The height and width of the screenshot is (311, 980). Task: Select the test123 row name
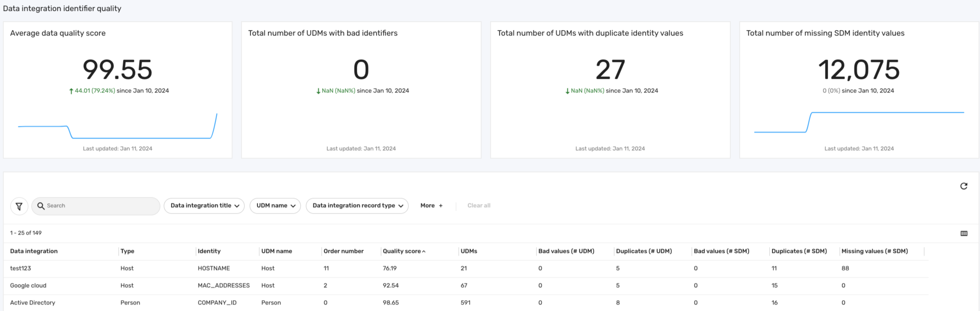coord(20,268)
